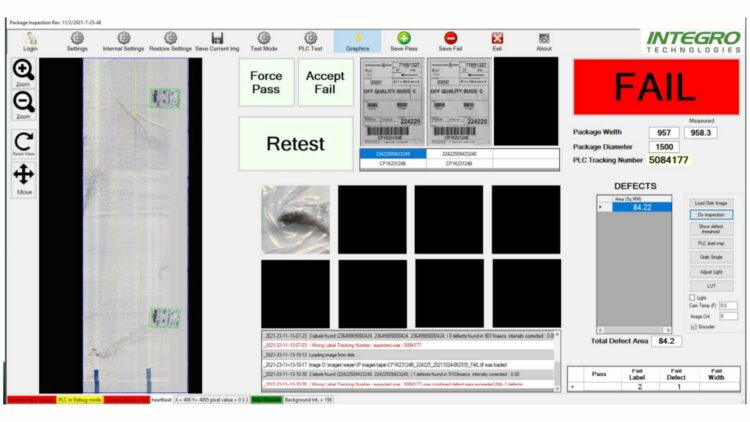Select the Move arrows tool
Image resolution: width=750 pixels, height=422 pixels.
click(x=23, y=179)
